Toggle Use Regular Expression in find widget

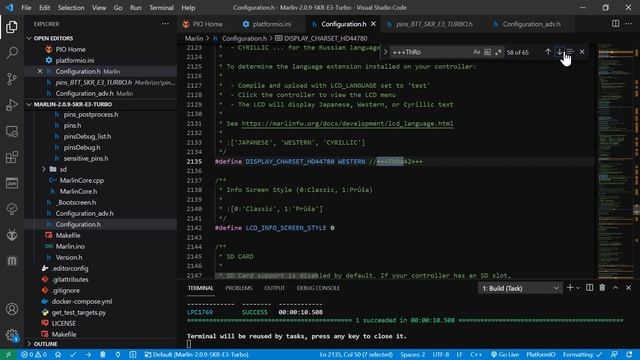pos(498,52)
